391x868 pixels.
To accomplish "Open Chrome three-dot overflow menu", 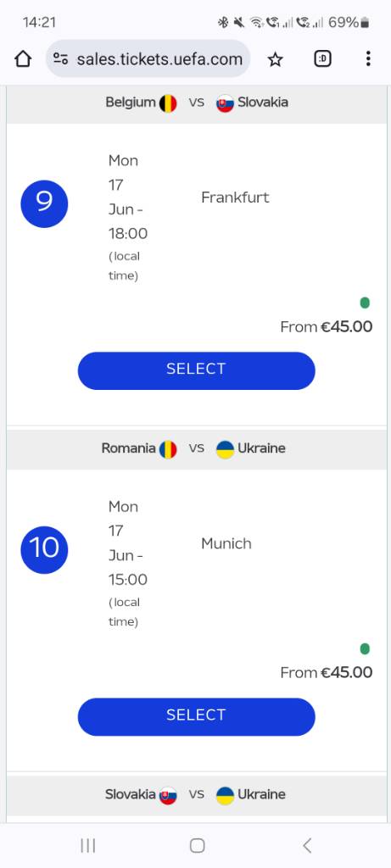I will point(368,58).
